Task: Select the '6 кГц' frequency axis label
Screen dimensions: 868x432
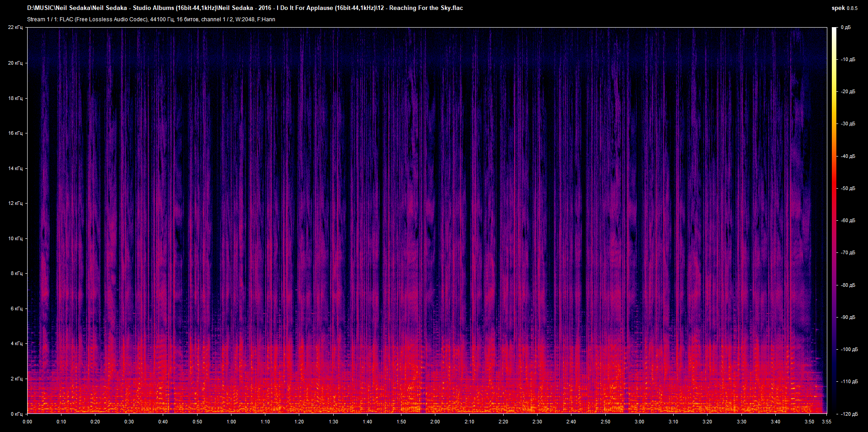Action: click(17, 309)
